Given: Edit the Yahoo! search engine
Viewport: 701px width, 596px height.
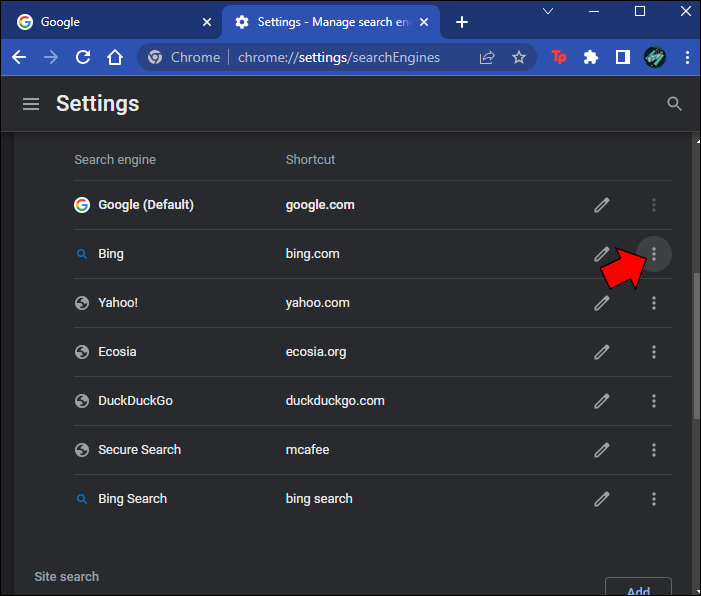Looking at the screenshot, I should point(602,303).
